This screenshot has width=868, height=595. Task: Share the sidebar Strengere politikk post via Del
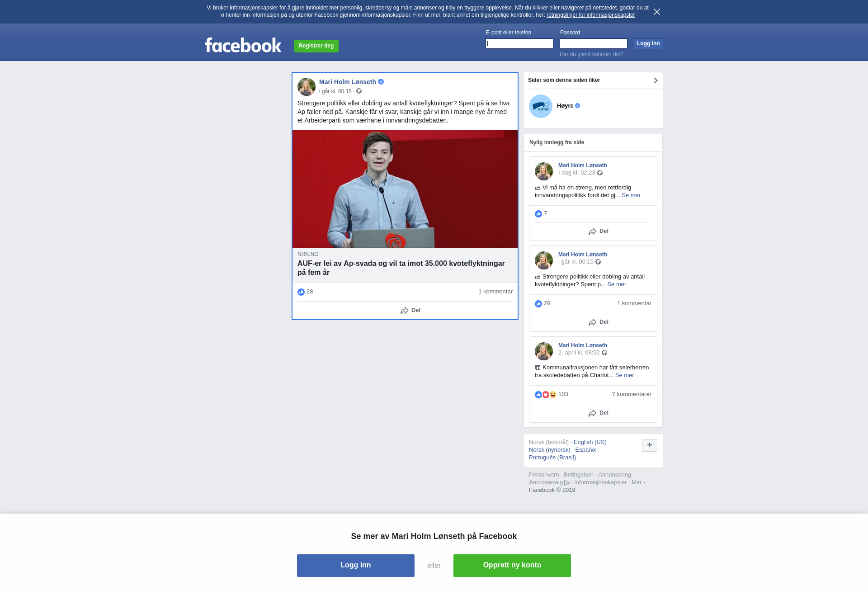(x=599, y=322)
